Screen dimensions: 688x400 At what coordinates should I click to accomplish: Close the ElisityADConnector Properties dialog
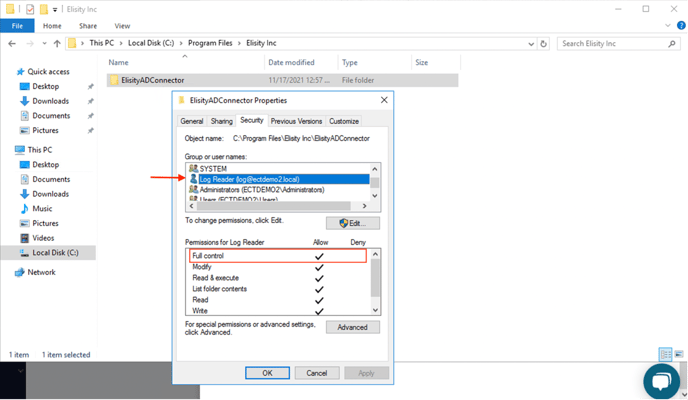[x=384, y=100]
